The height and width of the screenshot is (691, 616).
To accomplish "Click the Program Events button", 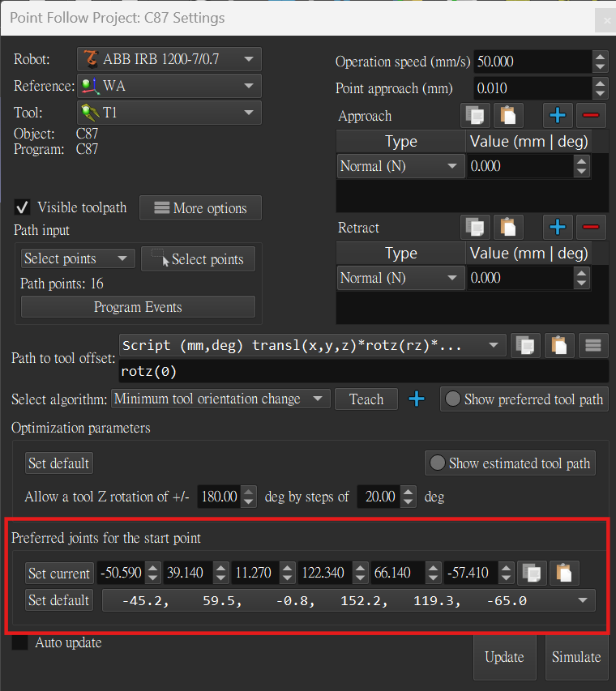I will point(138,307).
